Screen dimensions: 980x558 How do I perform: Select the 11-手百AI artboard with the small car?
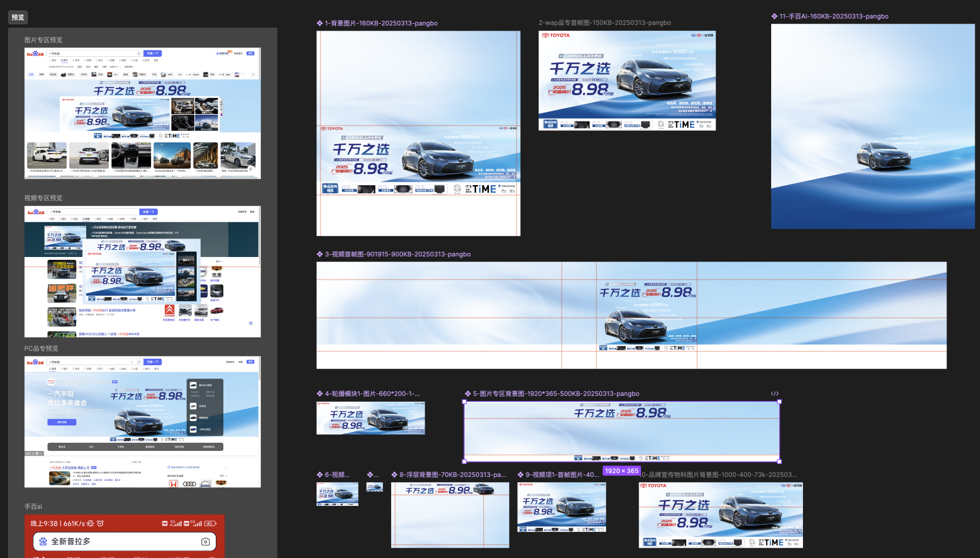pos(873,126)
